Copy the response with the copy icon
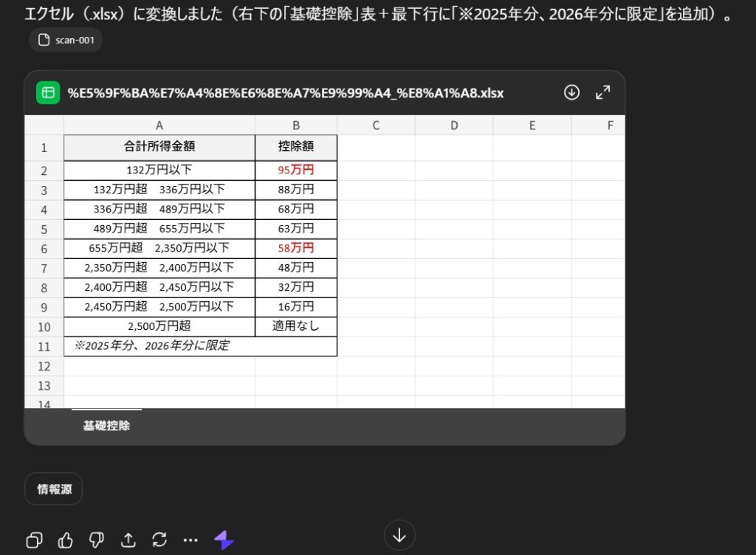The image size is (756, 555). tap(34, 539)
